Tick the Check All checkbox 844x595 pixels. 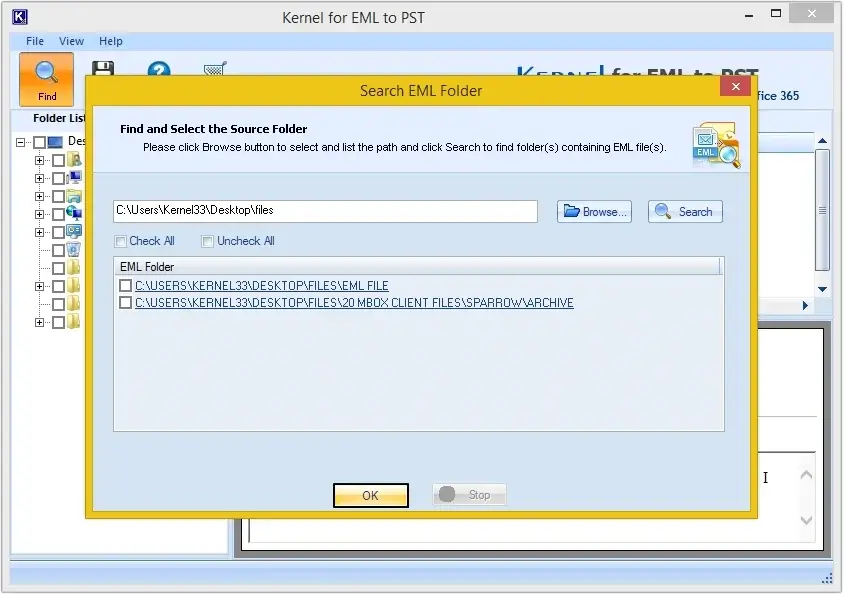click(121, 241)
